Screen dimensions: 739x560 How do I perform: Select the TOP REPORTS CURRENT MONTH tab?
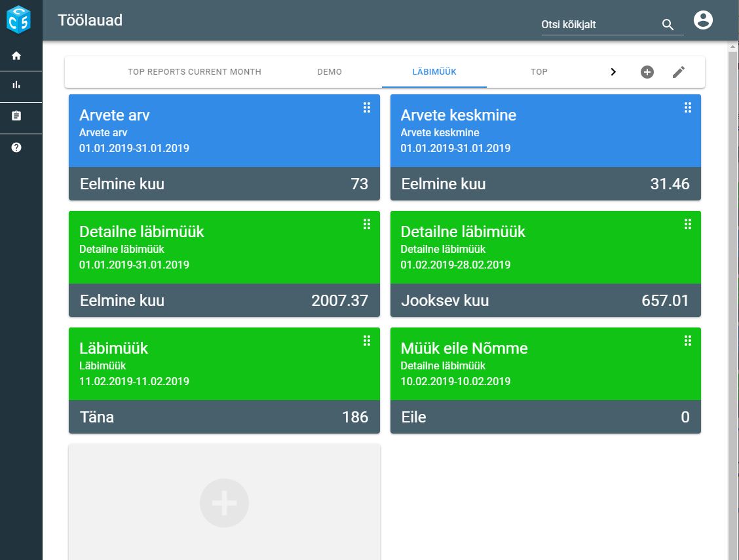coord(195,72)
